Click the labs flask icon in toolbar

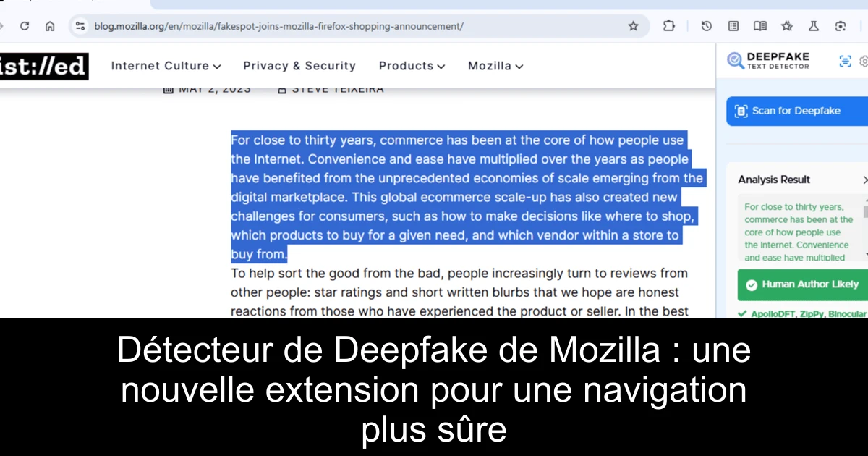(x=814, y=26)
